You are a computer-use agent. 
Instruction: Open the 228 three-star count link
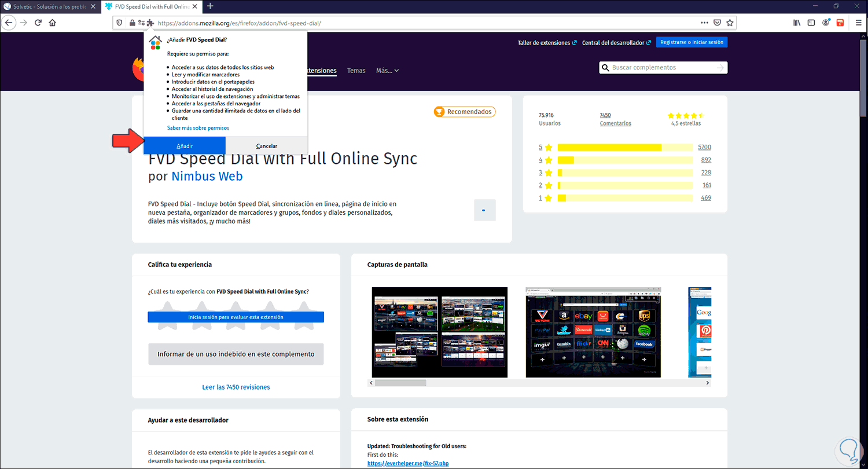click(x=706, y=173)
